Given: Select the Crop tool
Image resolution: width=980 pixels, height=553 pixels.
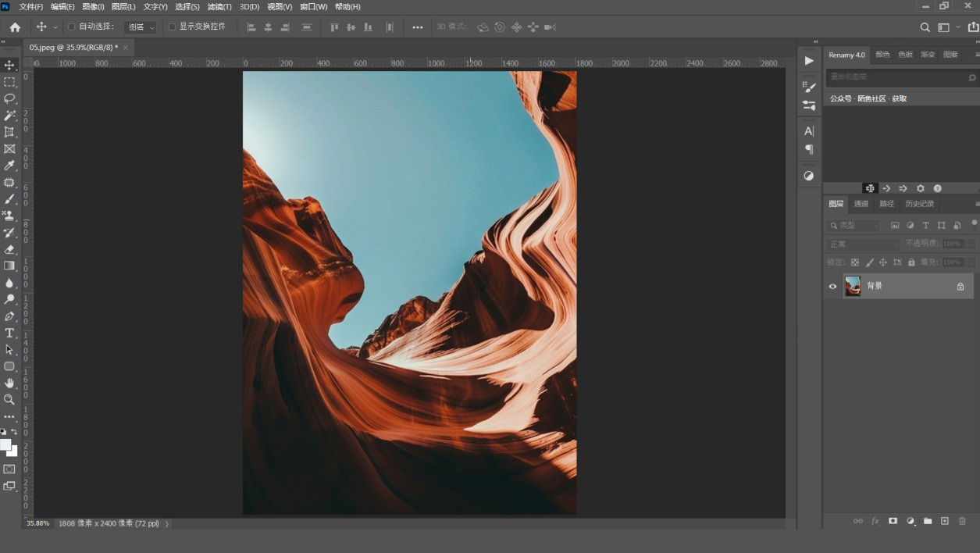Looking at the screenshot, I should pyautogui.click(x=9, y=132).
